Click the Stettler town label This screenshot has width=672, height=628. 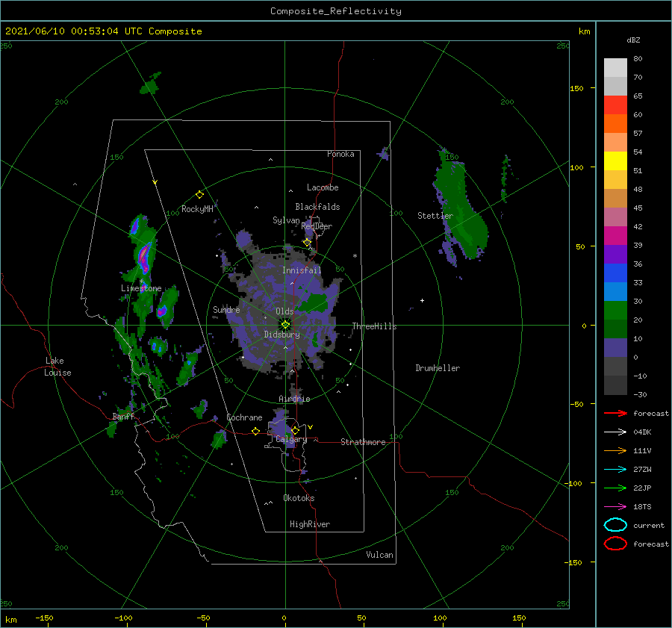pyautogui.click(x=435, y=216)
